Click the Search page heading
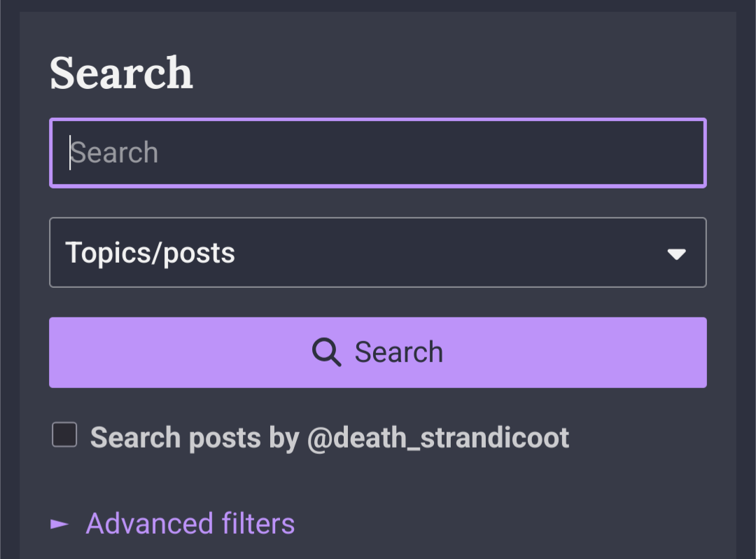The width and height of the screenshot is (756, 559). tap(121, 73)
